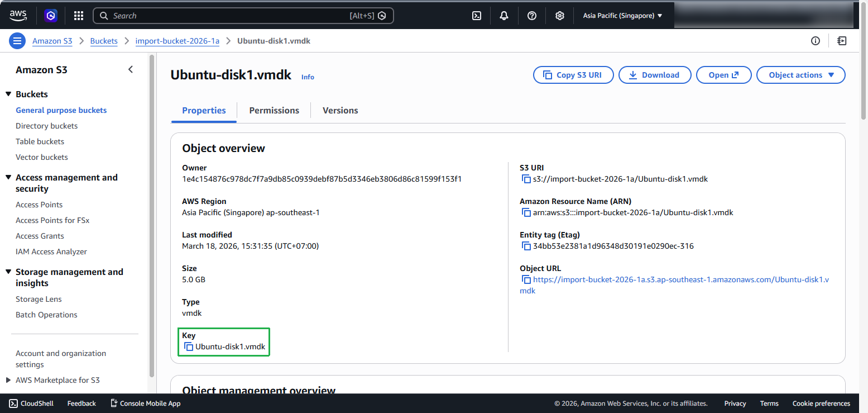Click the Download button

tap(655, 75)
